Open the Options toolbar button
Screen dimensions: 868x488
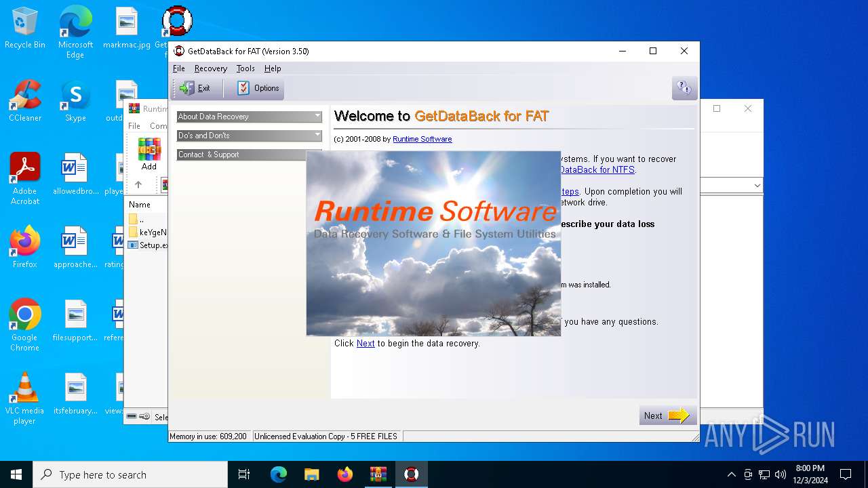pyautogui.click(x=258, y=88)
